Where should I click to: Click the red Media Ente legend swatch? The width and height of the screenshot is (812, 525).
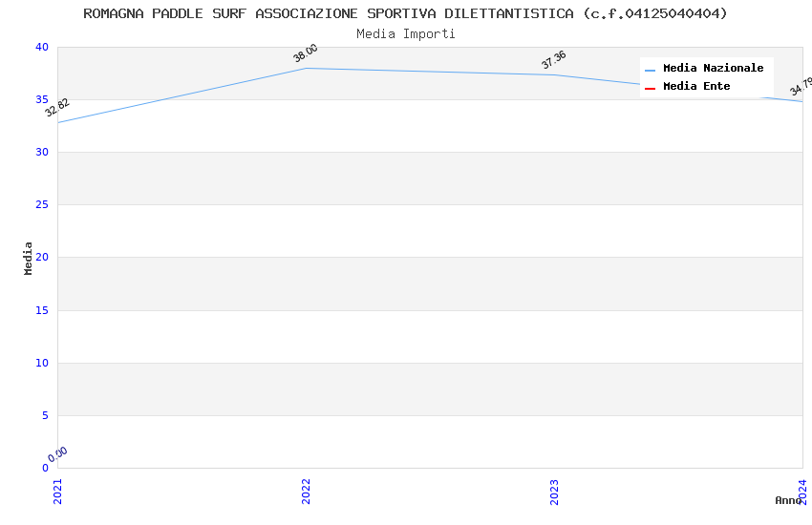[x=650, y=88]
